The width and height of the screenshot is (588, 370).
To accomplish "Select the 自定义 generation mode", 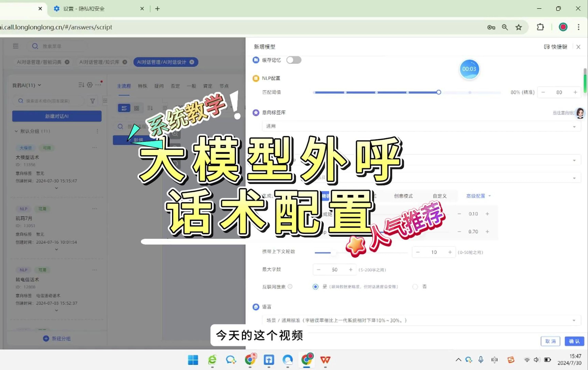I will (x=440, y=196).
